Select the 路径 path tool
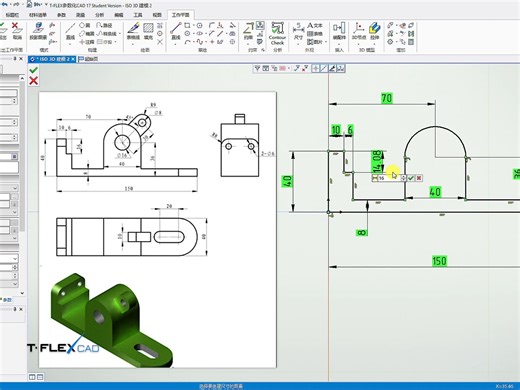The image size is (520, 390). [104, 25]
